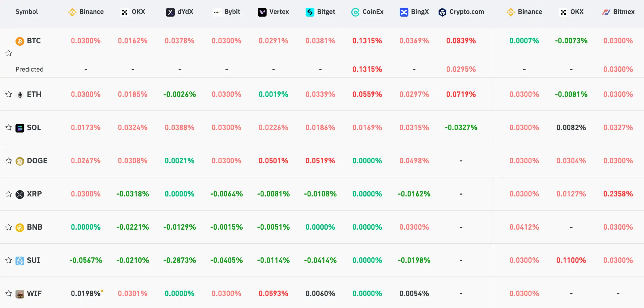The width and height of the screenshot is (644, 308).
Task: Toggle the DOGE favorite star
Action: [9, 161]
